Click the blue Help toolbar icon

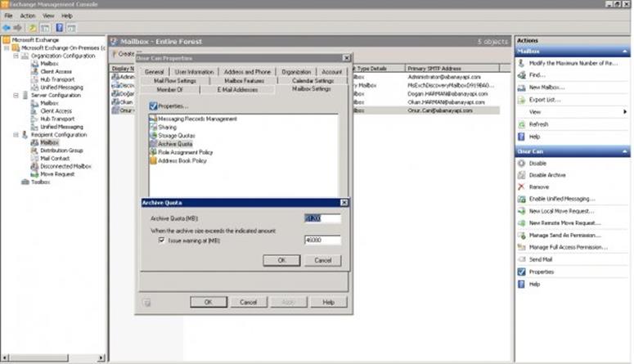tap(60, 28)
